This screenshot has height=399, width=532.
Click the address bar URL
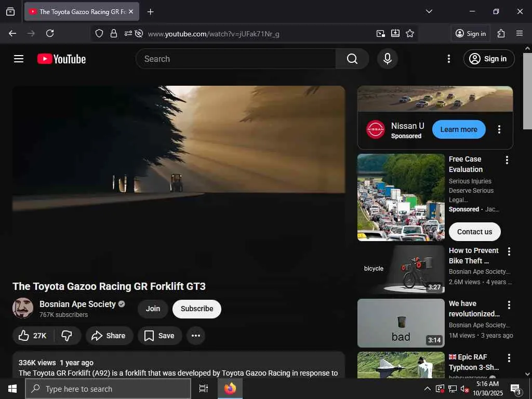click(x=214, y=34)
